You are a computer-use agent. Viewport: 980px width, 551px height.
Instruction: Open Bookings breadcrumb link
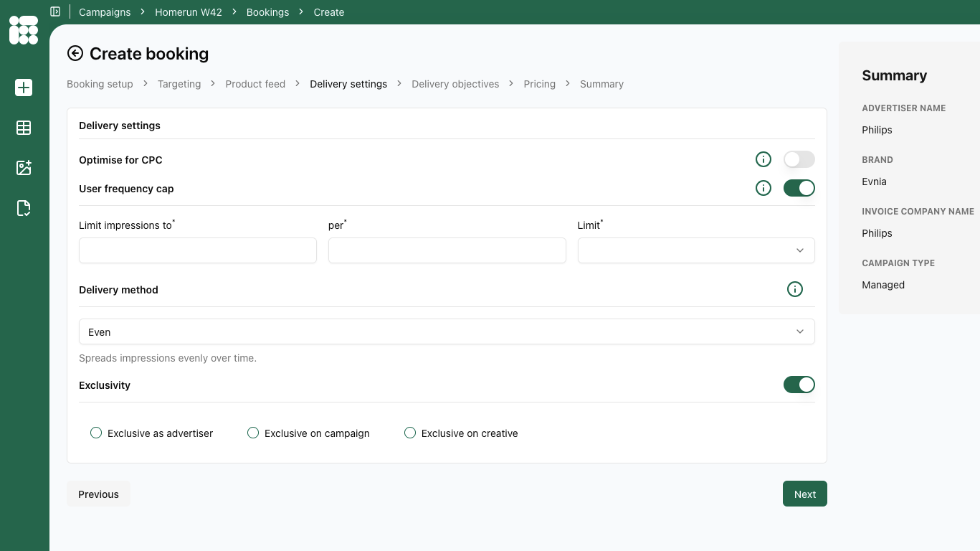[x=267, y=12]
